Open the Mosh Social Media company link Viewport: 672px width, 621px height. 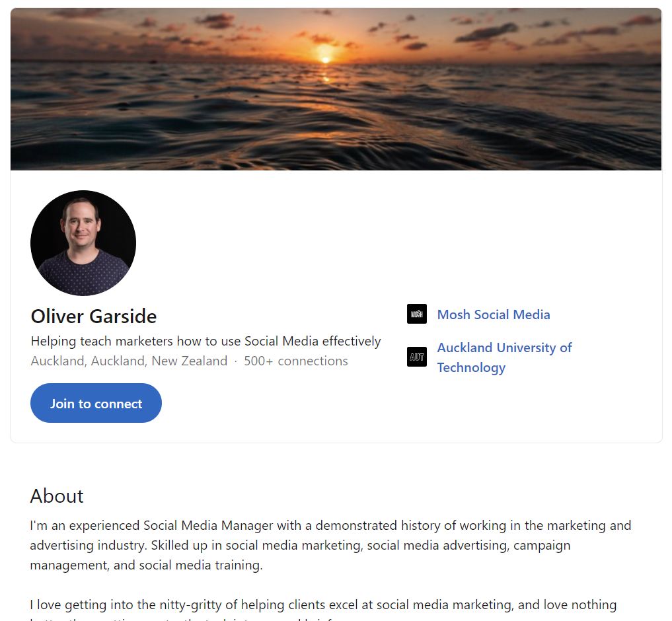[494, 314]
